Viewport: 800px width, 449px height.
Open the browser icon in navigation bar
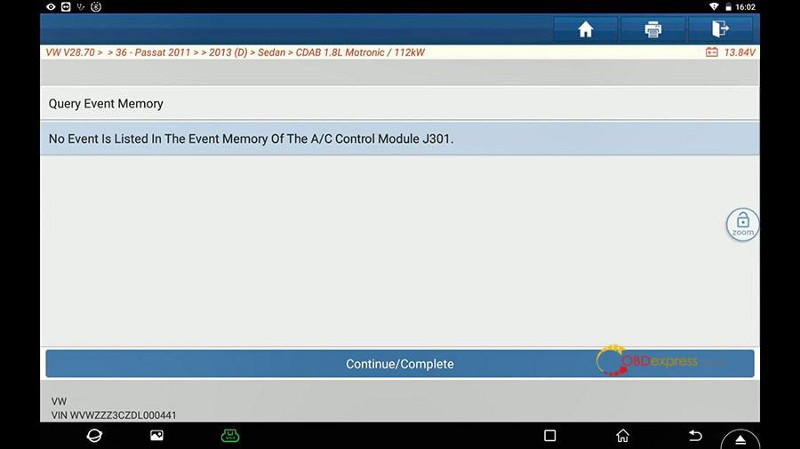click(94, 436)
